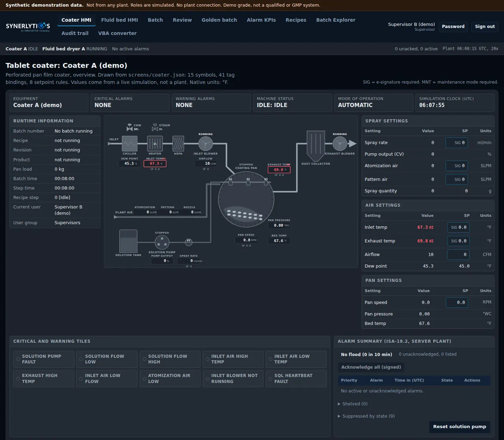Click the Solution Pump symbol
The image size is (504, 440).
(162, 242)
